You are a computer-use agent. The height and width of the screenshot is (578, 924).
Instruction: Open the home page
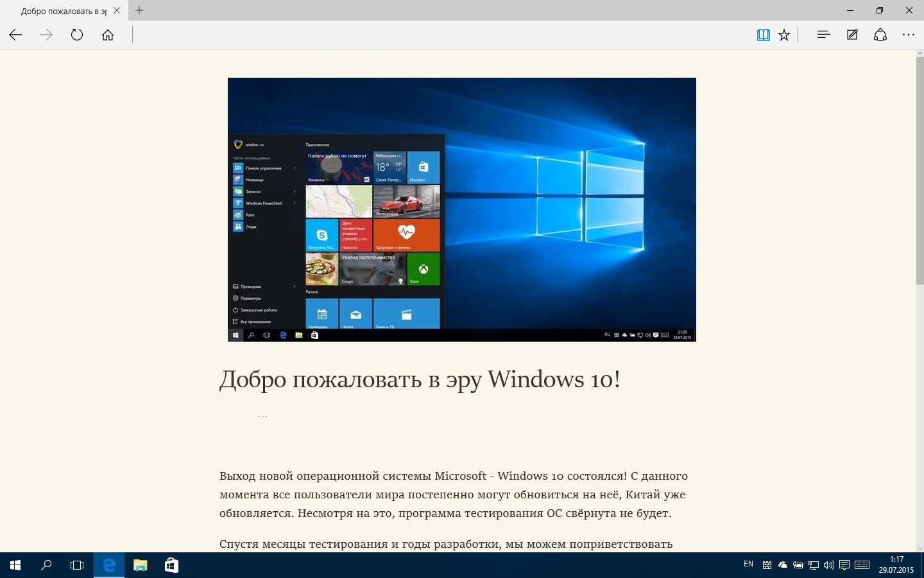pos(108,35)
